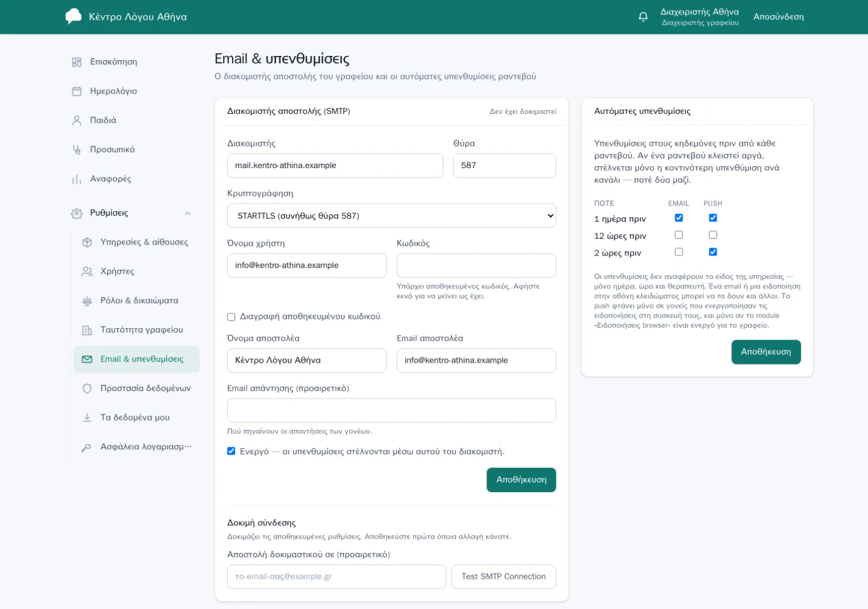The height and width of the screenshot is (609, 868).
Task: Click the notification bell icon
Action: click(x=643, y=17)
